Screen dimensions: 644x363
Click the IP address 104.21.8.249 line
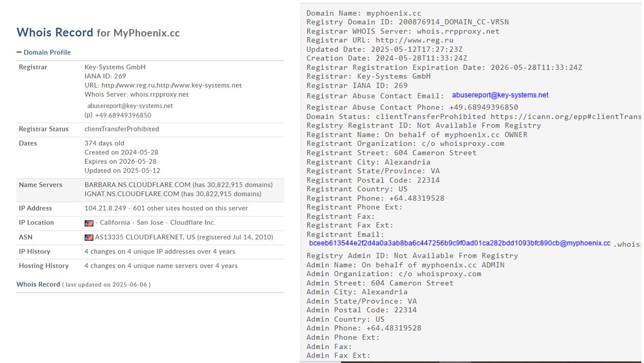[x=166, y=209]
